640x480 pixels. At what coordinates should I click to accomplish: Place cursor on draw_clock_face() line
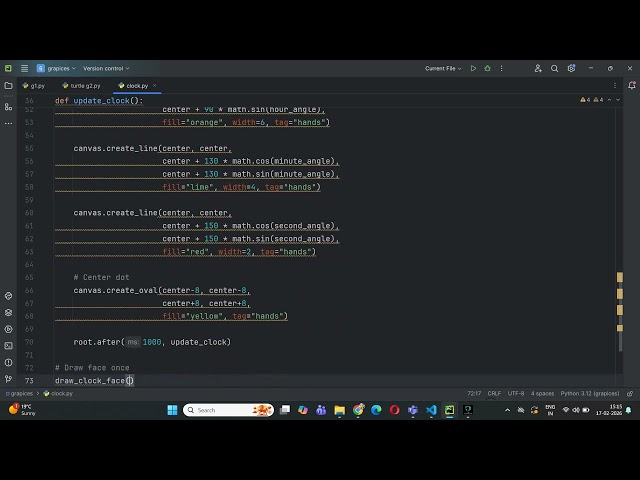pyautogui.click(x=94, y=381)
